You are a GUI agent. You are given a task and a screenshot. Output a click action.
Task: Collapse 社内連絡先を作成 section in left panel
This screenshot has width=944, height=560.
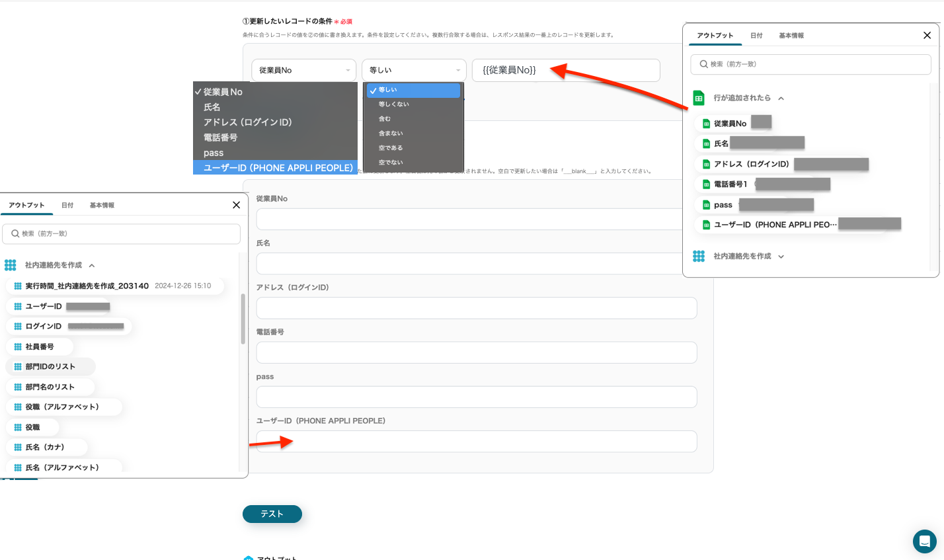point(92,266)
